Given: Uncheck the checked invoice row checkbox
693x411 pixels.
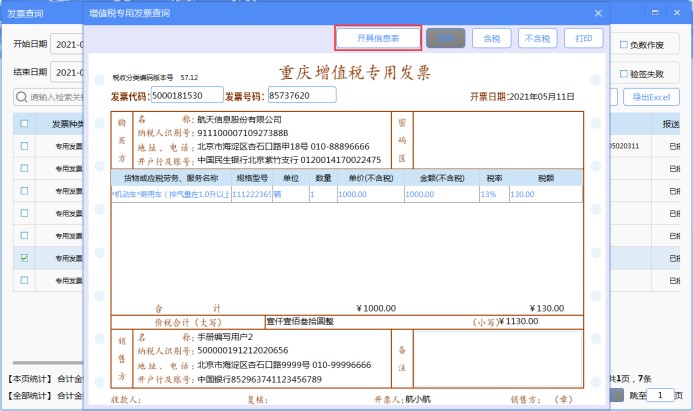Looking at the screenshot, I should tap(22, 257).
